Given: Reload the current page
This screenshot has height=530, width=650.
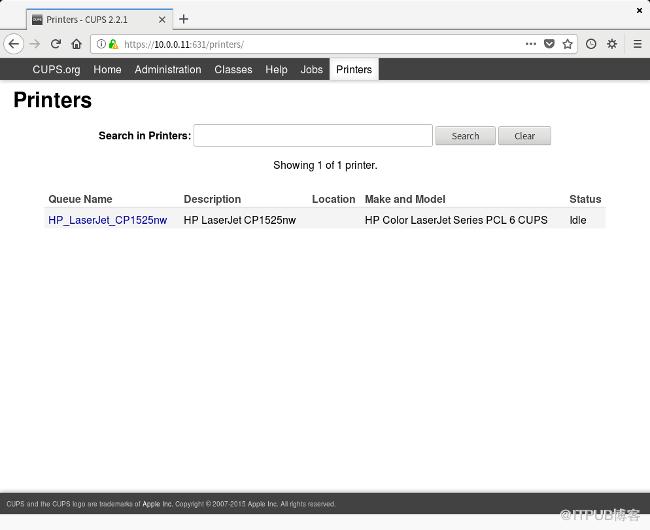Looking at the screenshot, I should [x=56, y=44].
